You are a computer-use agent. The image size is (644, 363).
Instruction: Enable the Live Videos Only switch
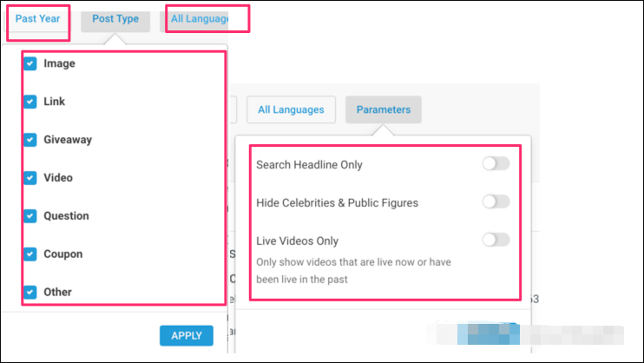[496, 240]
